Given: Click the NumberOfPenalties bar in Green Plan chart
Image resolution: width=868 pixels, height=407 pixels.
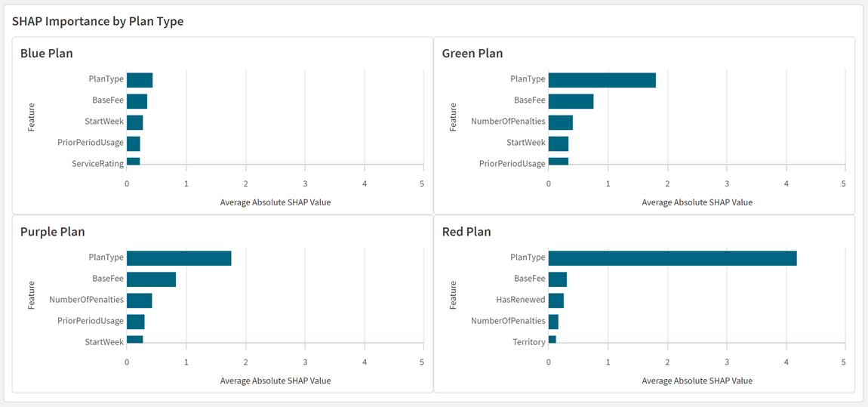Looking at the screenshot, I should coord(560,122).
